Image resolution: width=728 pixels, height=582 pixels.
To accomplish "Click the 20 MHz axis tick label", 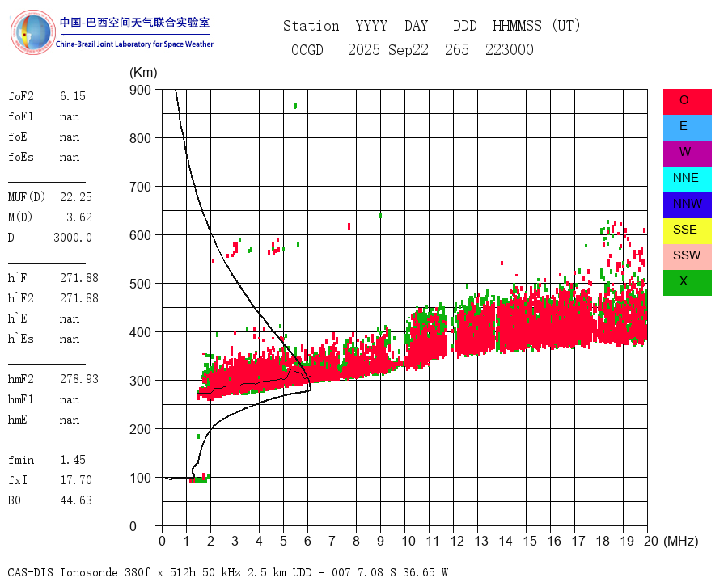I will [651, 541].
